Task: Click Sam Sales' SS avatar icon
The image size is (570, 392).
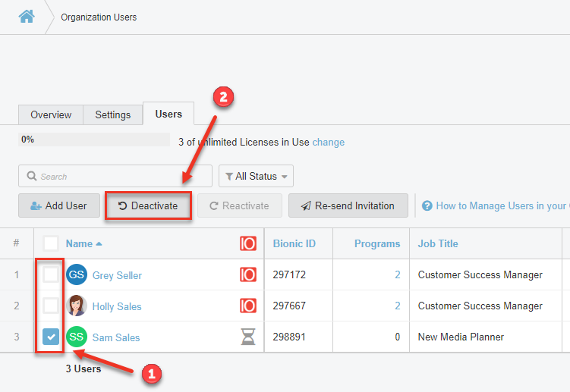Action: click(x=77, y=337)
